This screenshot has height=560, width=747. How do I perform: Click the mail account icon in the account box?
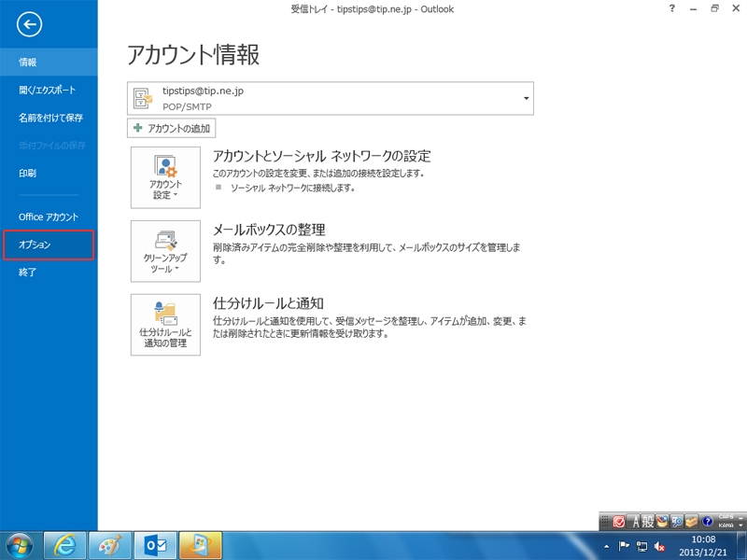coord(143,99)
